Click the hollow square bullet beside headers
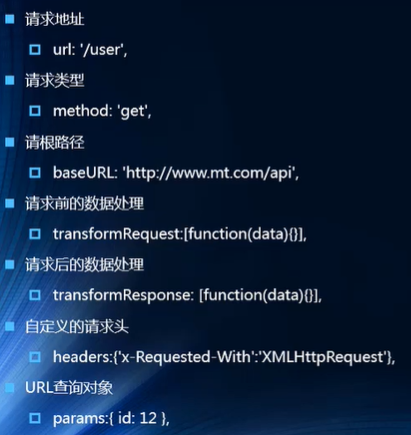Viewport: 411px width, 435px height. point(35,357)
